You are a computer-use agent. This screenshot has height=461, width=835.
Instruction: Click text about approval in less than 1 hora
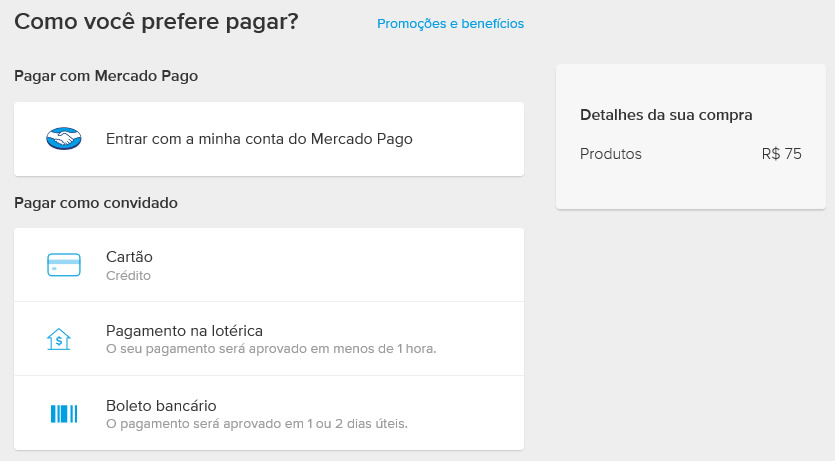271,349
